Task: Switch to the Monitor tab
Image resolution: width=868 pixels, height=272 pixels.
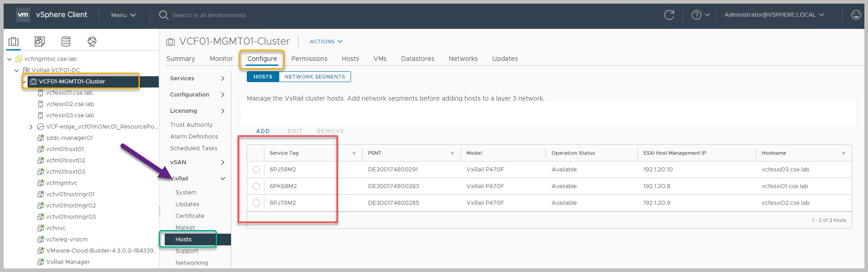Action: 221,59
